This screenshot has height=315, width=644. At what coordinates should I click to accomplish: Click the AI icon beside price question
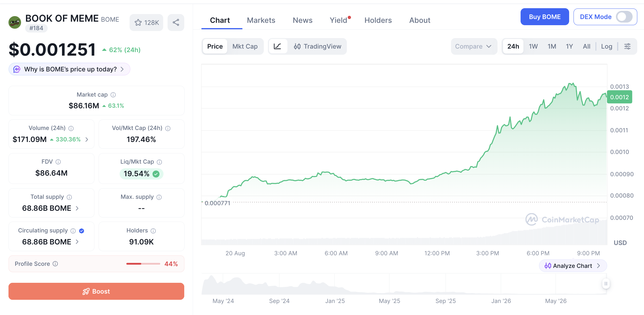tap(17, 69)
